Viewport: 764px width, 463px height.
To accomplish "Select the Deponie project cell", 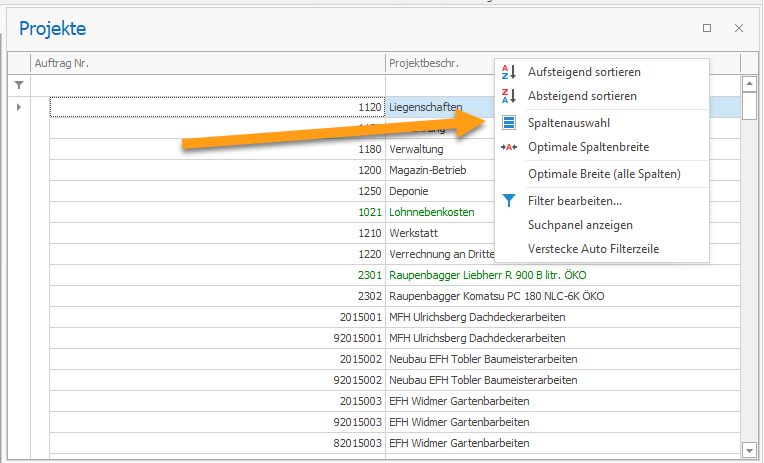I will click(441, 191).
